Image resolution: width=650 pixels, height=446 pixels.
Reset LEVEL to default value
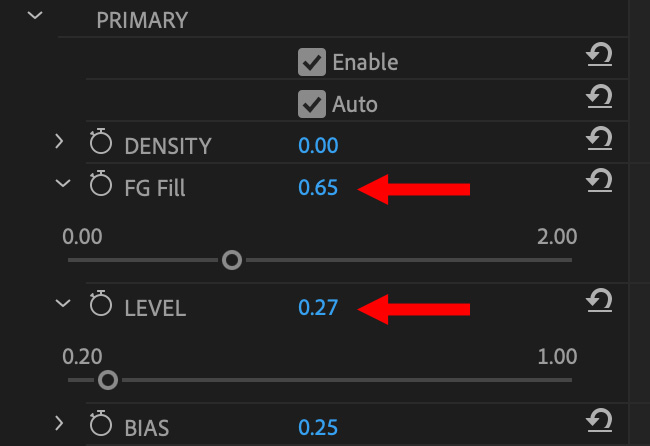tap(598, 301)
